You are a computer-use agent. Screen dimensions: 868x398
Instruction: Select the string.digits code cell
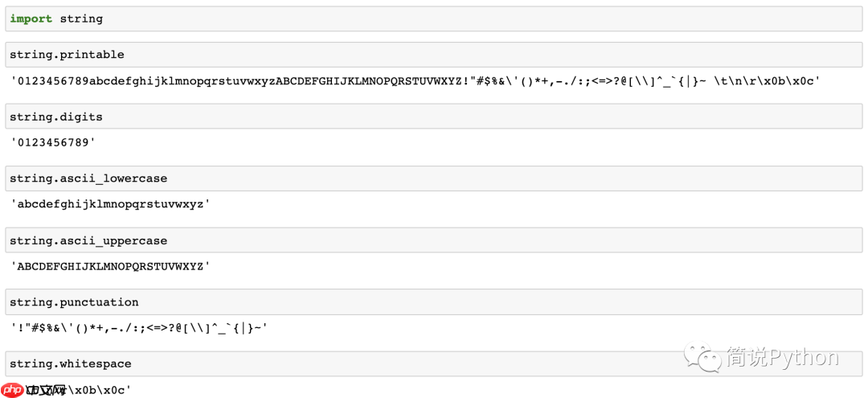(434, 117)
